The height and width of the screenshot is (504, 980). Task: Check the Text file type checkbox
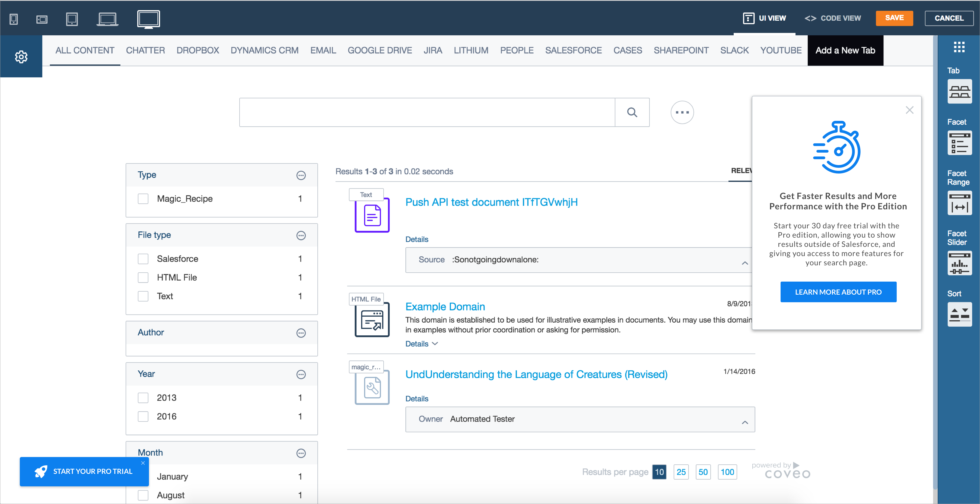tap(143, 296)
